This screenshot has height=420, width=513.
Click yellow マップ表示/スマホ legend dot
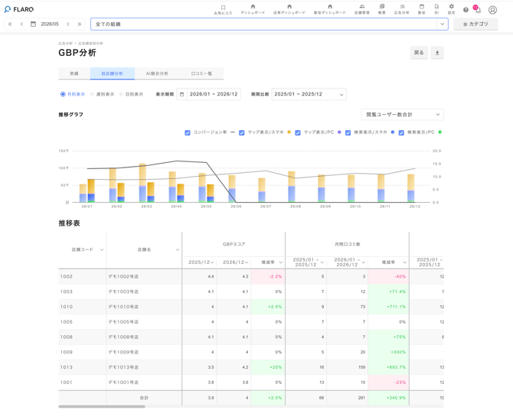tap(289, 132)
